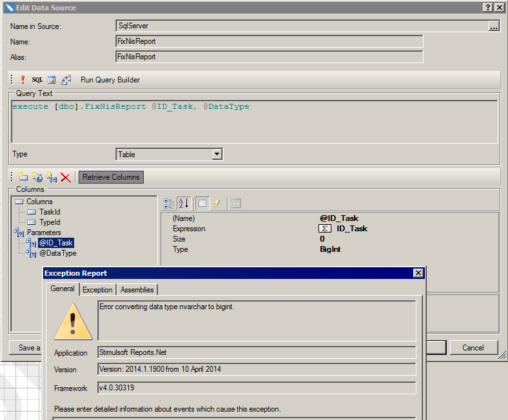Click the Alias field containing FixNisReport
The image size is (508, 420).
click(x=269, y=57)
